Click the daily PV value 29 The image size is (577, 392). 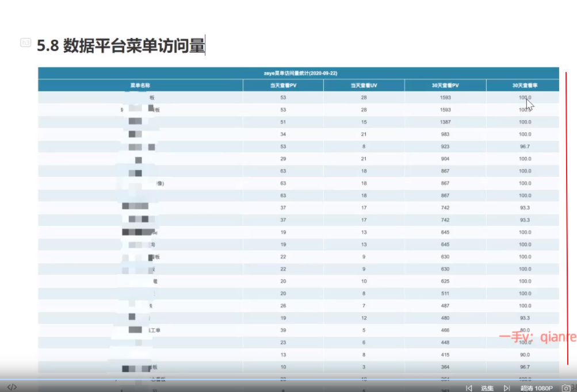click(283, 159)
